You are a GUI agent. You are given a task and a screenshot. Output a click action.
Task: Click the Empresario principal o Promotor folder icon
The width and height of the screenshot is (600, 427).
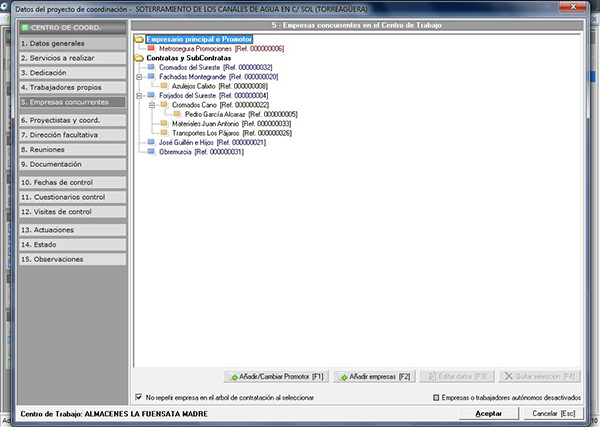click(x=139, y=39)
